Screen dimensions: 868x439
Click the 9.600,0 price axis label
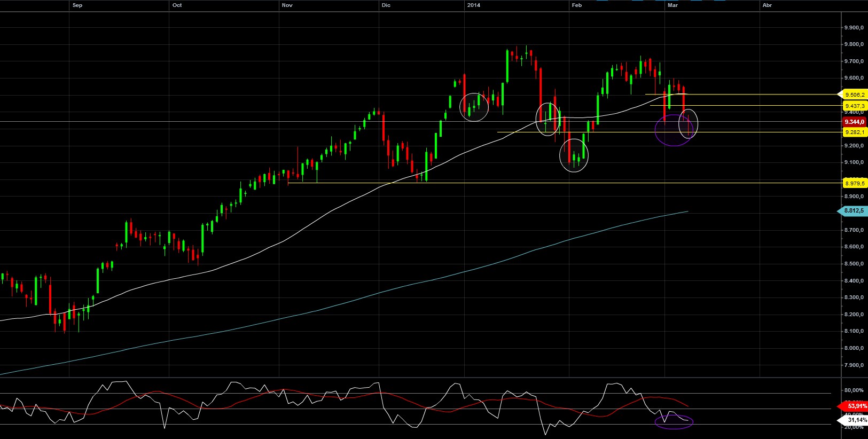tap(854, 78)
